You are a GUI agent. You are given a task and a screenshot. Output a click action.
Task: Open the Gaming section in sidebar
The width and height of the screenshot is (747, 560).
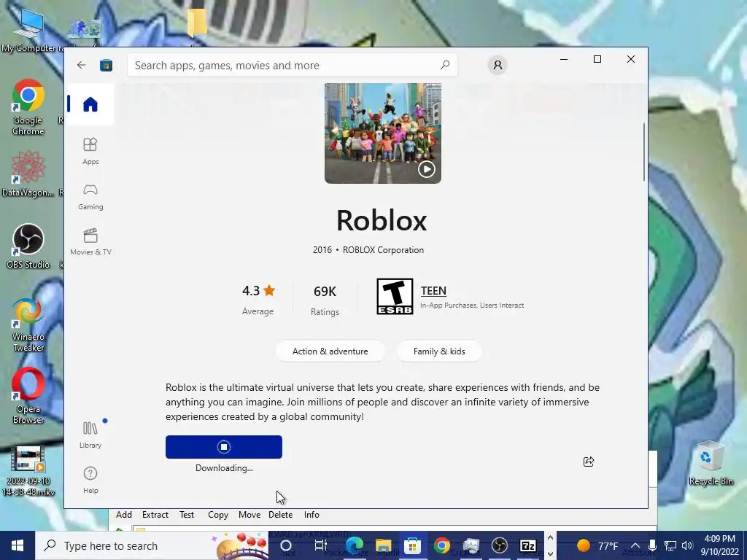point(90,197)
